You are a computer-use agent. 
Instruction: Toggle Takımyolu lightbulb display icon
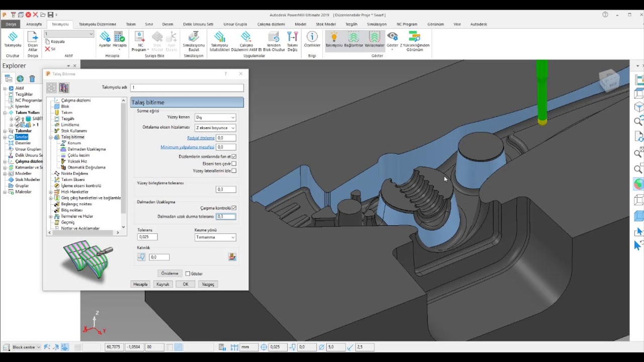pyautogui.click(x=333, y=37)
